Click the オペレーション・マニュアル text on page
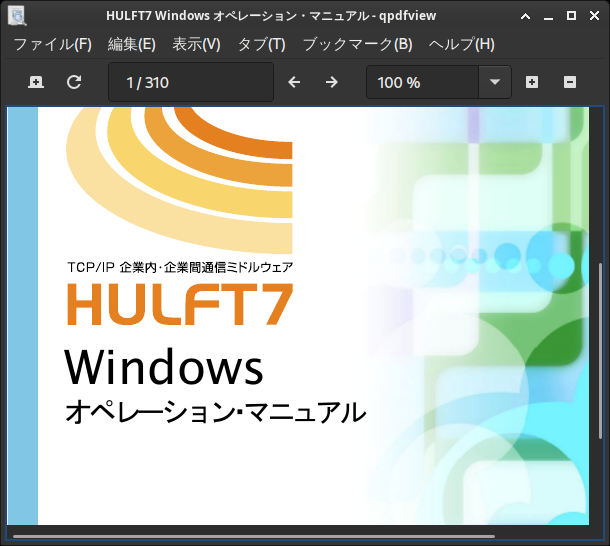Image resolution: width=610 pixels, height=546 pixels. (x=216, y=411)
